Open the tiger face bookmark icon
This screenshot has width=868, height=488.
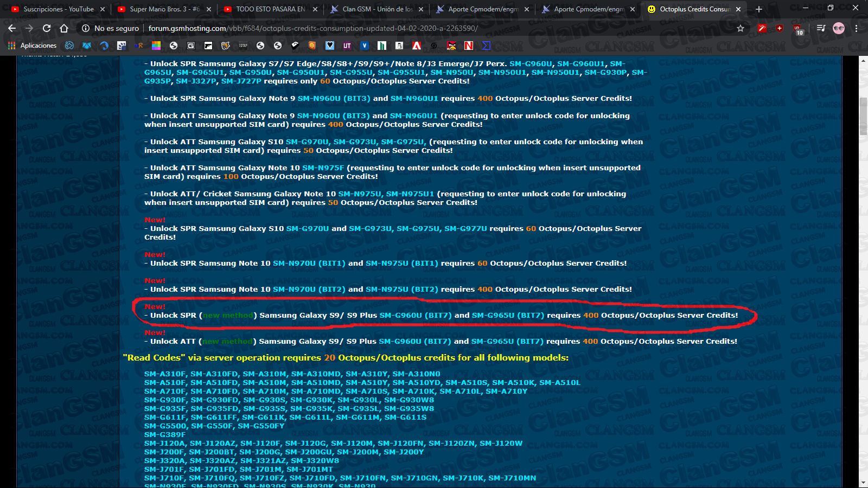(226, 46)
